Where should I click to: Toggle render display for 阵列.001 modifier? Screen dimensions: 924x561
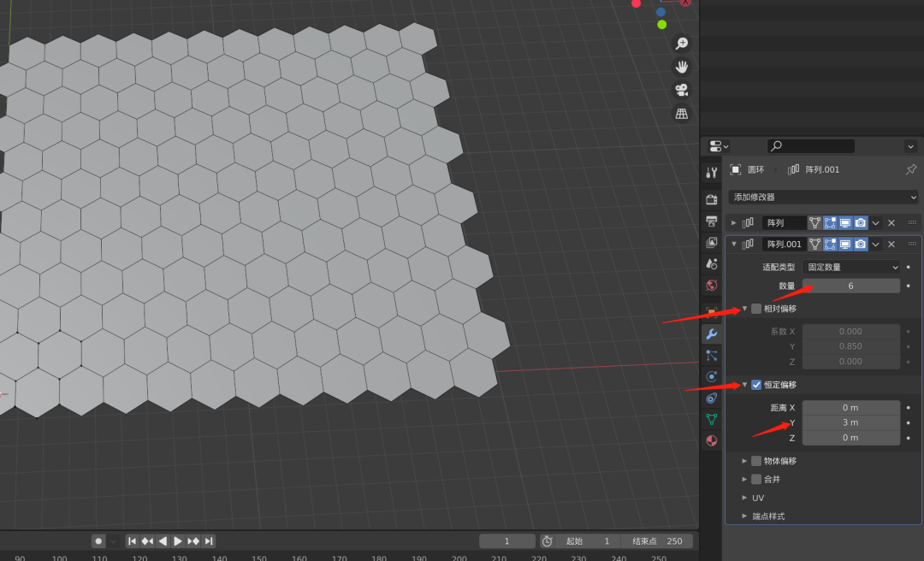point(861,244)
